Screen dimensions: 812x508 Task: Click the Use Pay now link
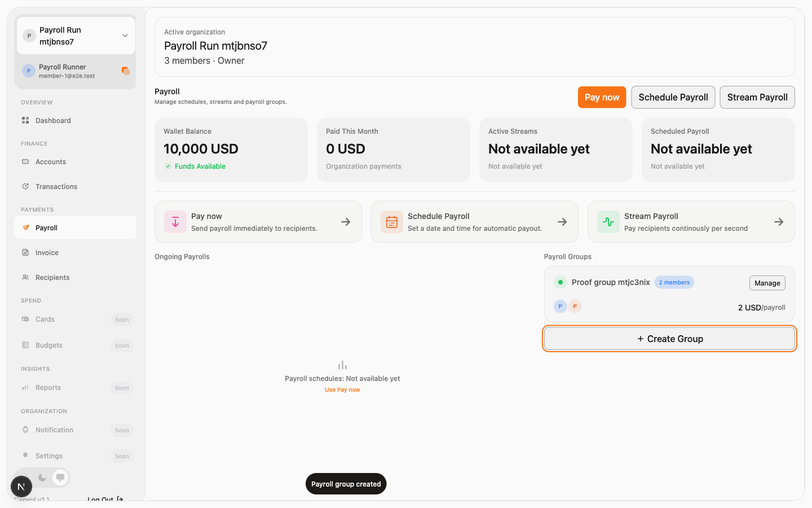click(x=342, y=389)
